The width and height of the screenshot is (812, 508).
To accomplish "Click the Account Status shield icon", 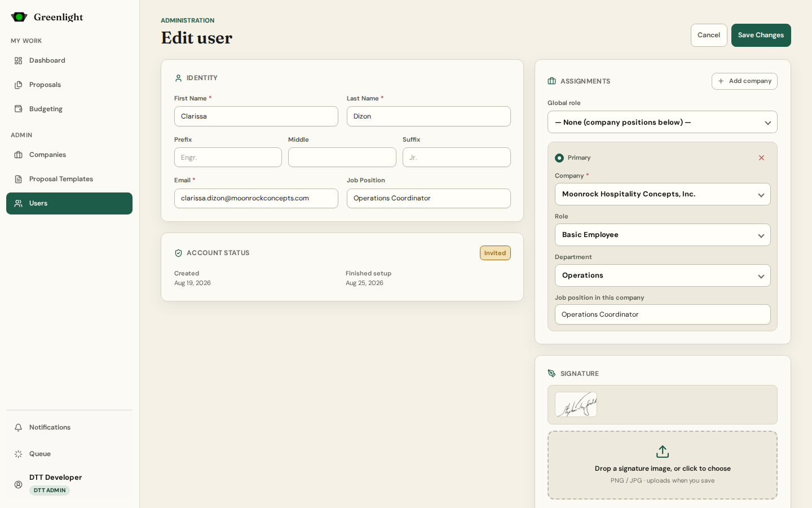I will click(x=179, y=253).
